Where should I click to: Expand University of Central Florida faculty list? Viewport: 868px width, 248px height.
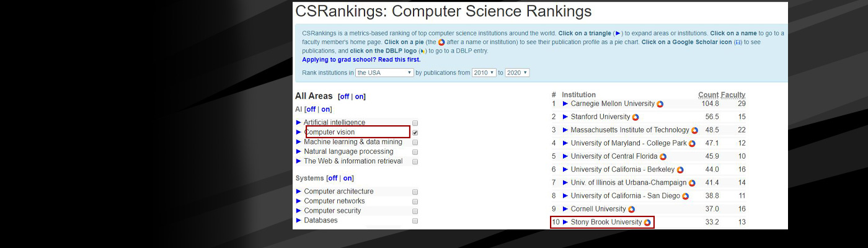tap(565, 156)
